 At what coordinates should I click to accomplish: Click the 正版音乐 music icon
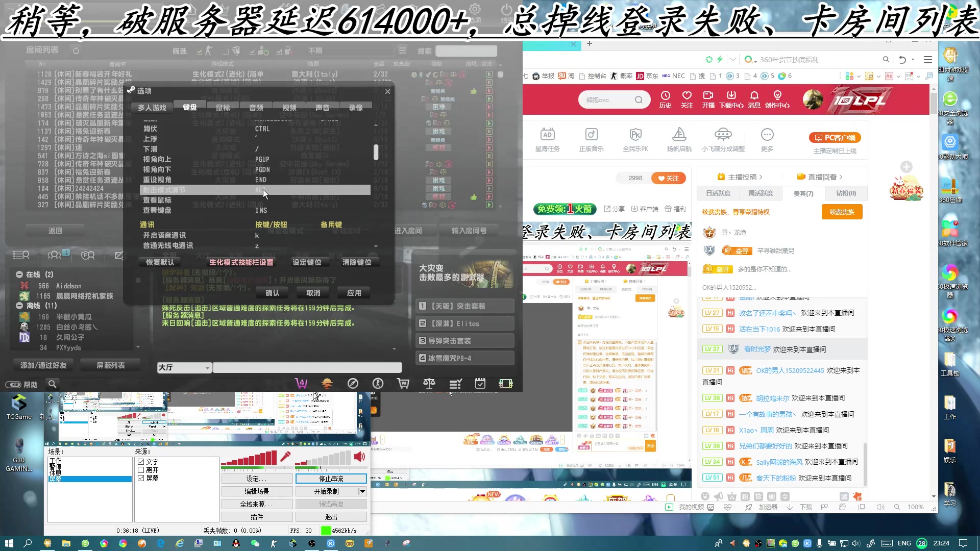tap(591, 135)
